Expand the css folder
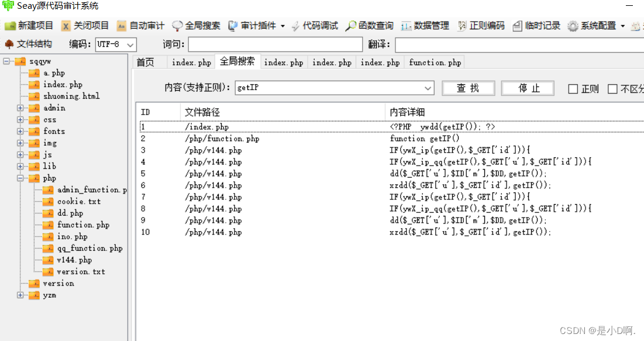The image size is (644, 341). click(x=20, y=119)
